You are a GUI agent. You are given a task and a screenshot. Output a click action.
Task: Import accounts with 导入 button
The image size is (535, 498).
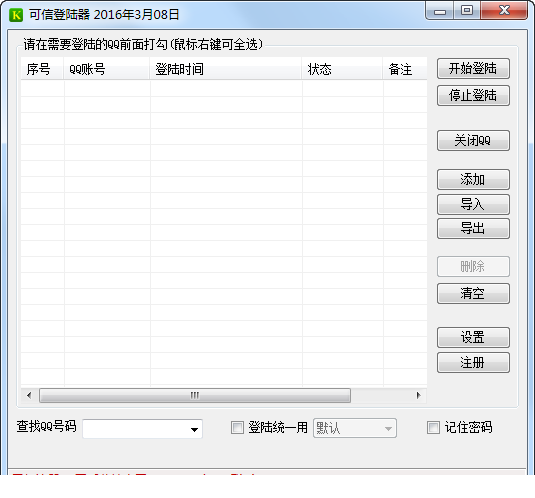pyautogui.click(x=473, y=204)
